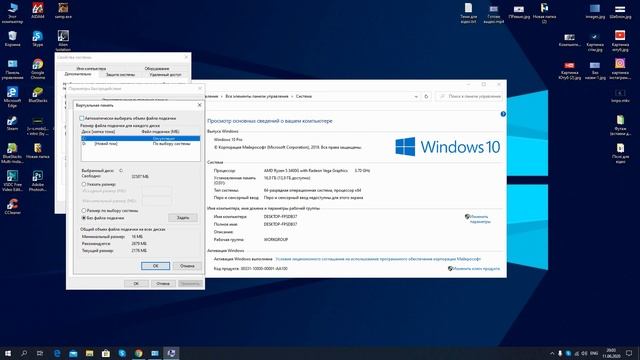This screenshot has height=360, width=640.
Task: Select the images.jpg desktop file
Action: 595,11
